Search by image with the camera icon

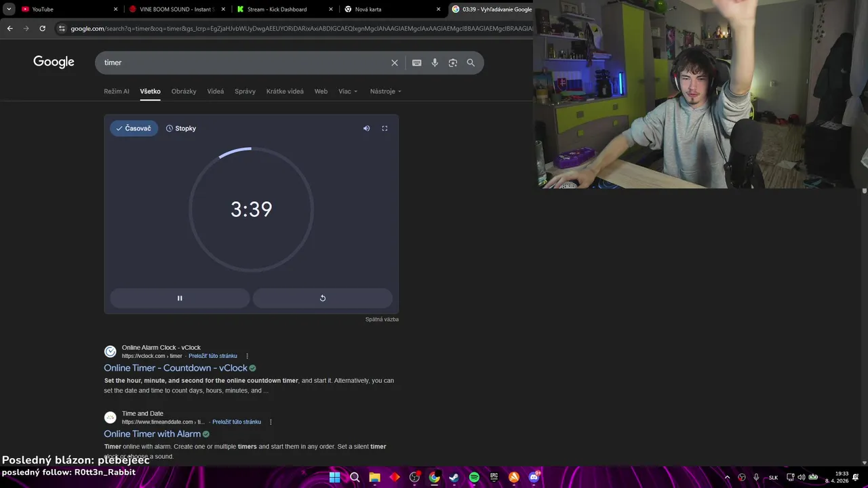click(x=452, y=62)
